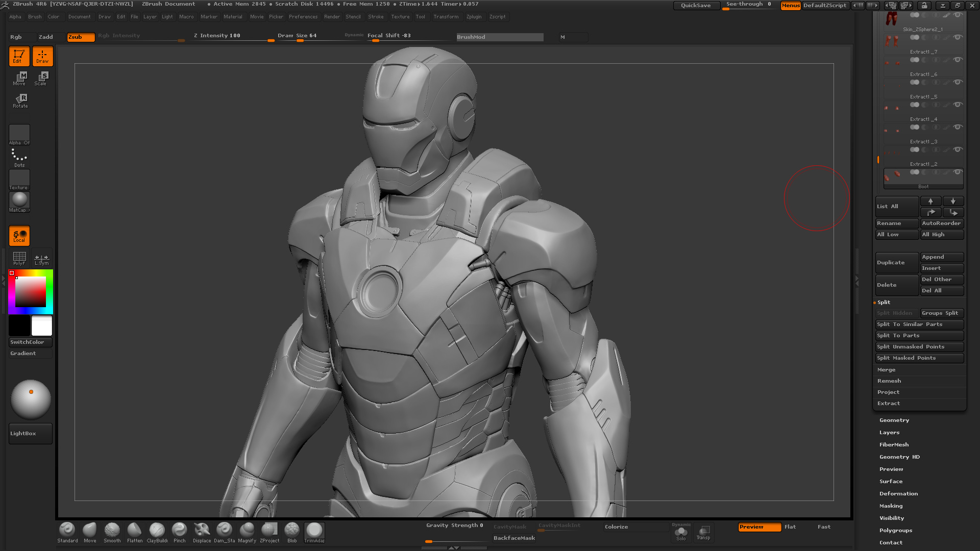This screenshot has width=980, height=551.
Task: Toggle Zsub sculpt mode
Action: point(81,37)
